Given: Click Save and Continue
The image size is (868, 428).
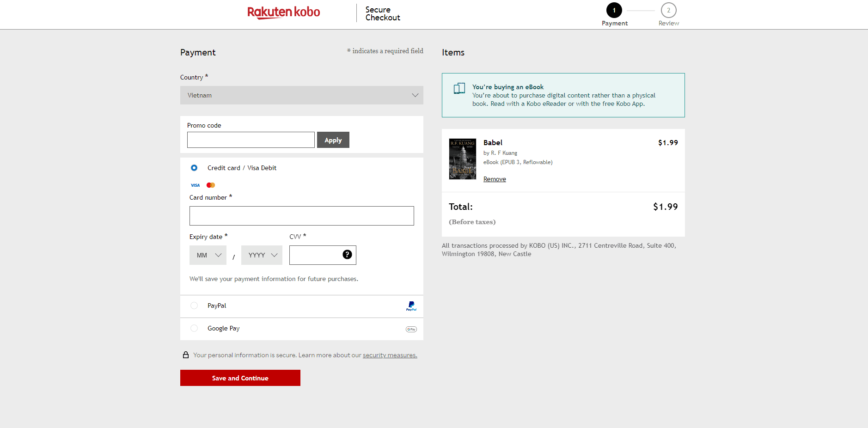Looking at the screenshot, I should 240,378.
